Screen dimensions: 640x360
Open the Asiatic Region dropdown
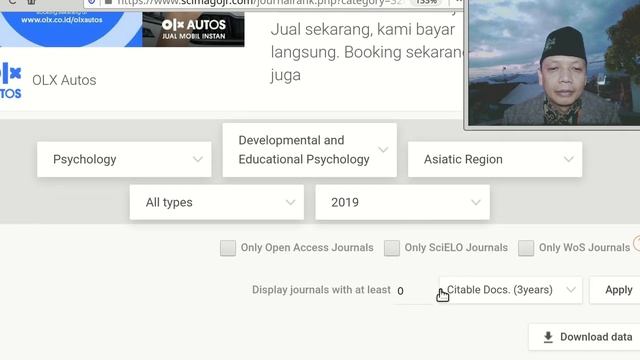coord(495,159)
